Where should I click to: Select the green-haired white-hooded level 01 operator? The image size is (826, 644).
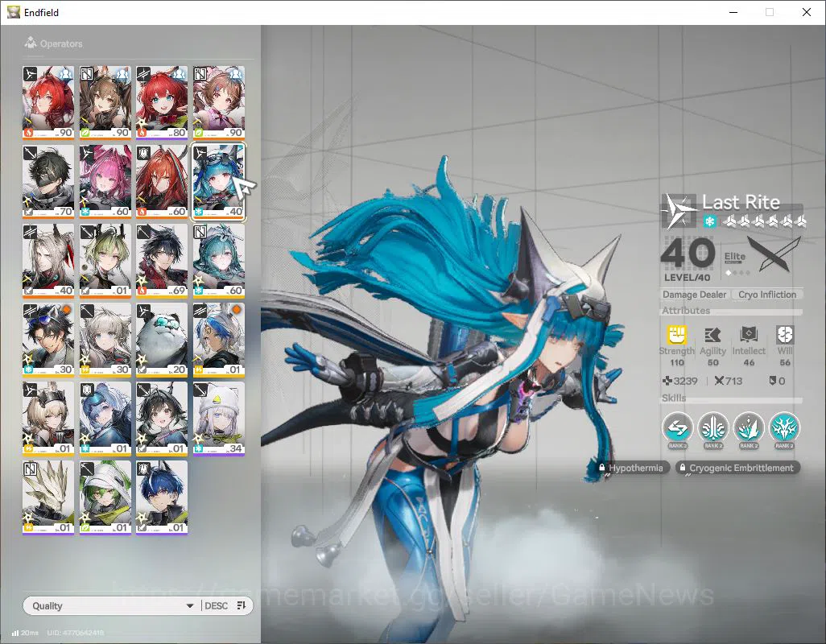tap(105, 497)
